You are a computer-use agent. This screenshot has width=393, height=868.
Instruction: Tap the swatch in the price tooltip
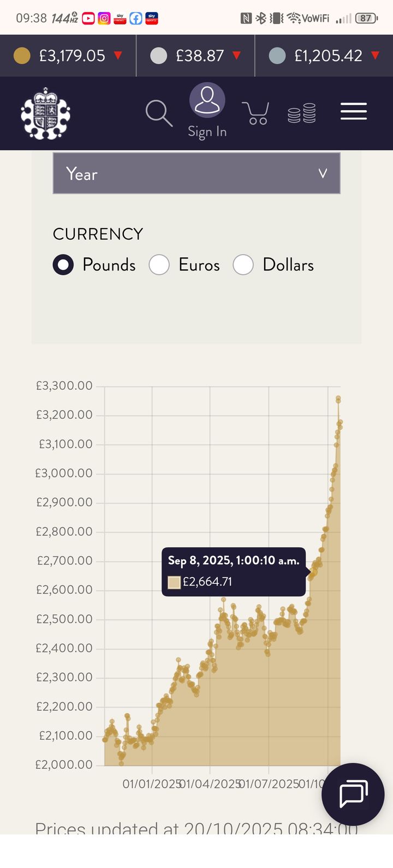174,582
